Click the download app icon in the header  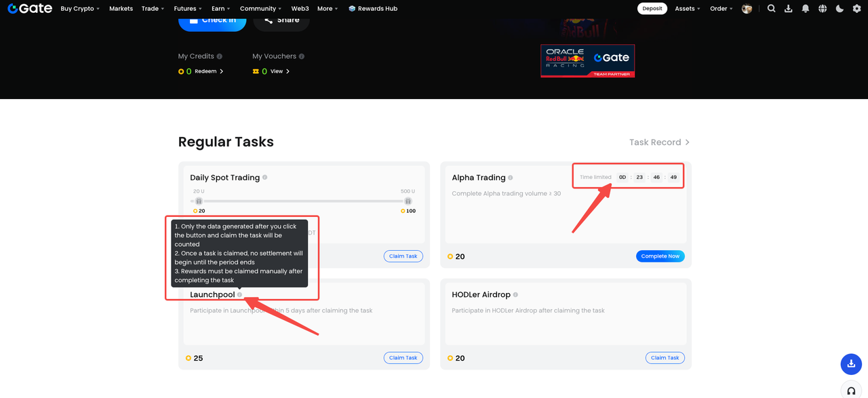click(x=788, y=8)
